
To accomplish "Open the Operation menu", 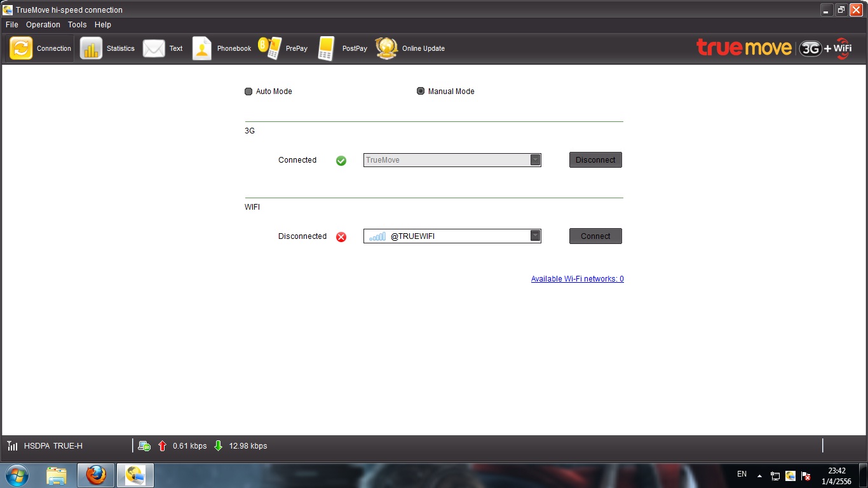I will 43,25.
